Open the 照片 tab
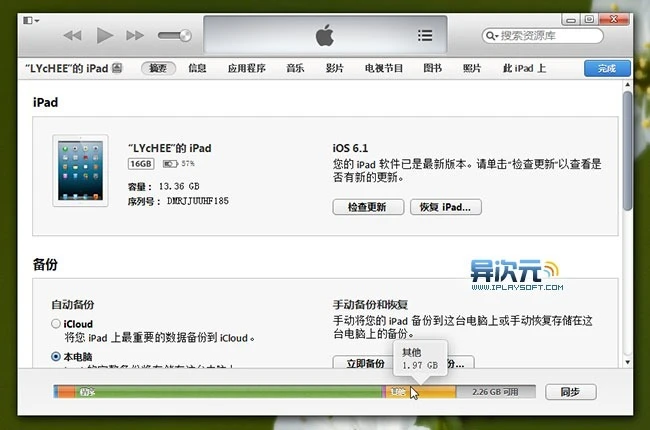650x430 pixels. pos(472,68)
